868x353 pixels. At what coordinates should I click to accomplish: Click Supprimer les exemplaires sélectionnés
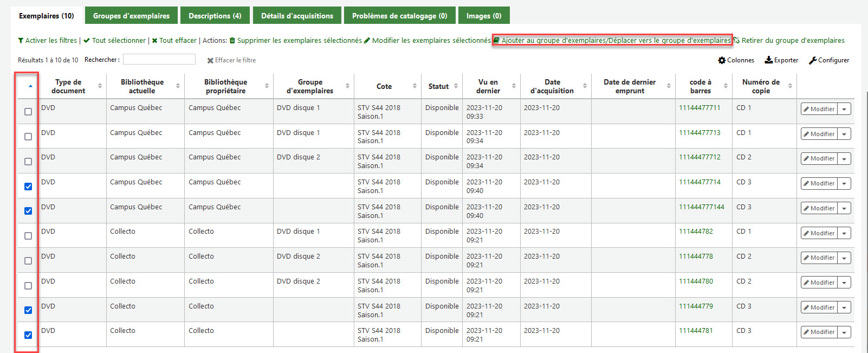click(x=295, y=40)
